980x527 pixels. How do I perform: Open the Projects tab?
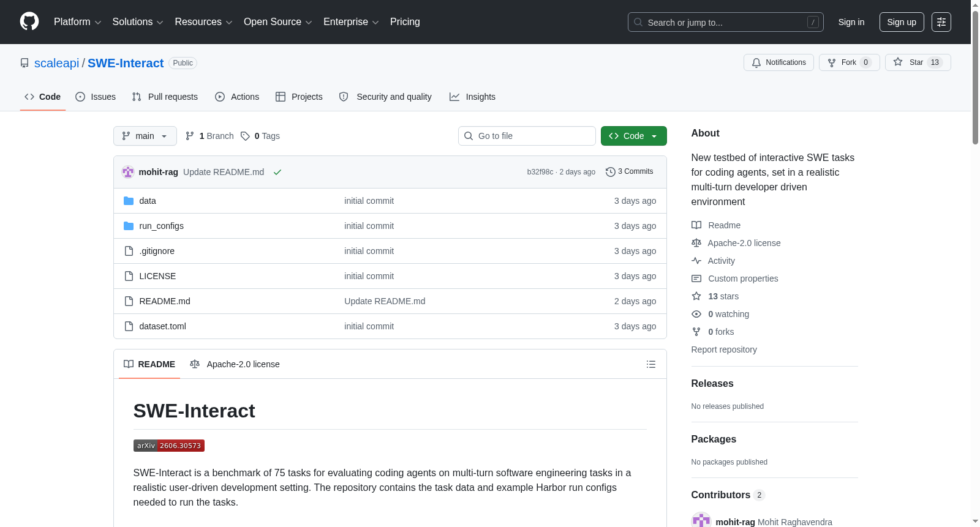(x=299, y=97)
